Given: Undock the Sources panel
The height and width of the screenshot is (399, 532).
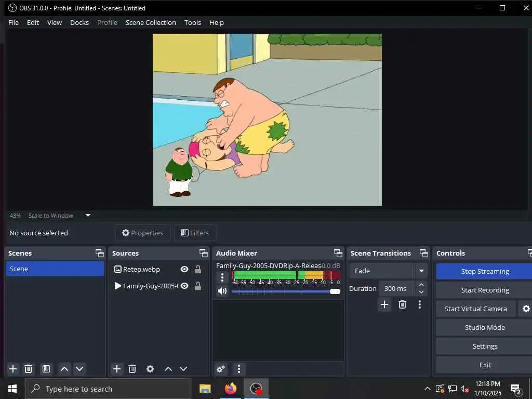Looking at the screenshot, I should [x=203, y=253].
